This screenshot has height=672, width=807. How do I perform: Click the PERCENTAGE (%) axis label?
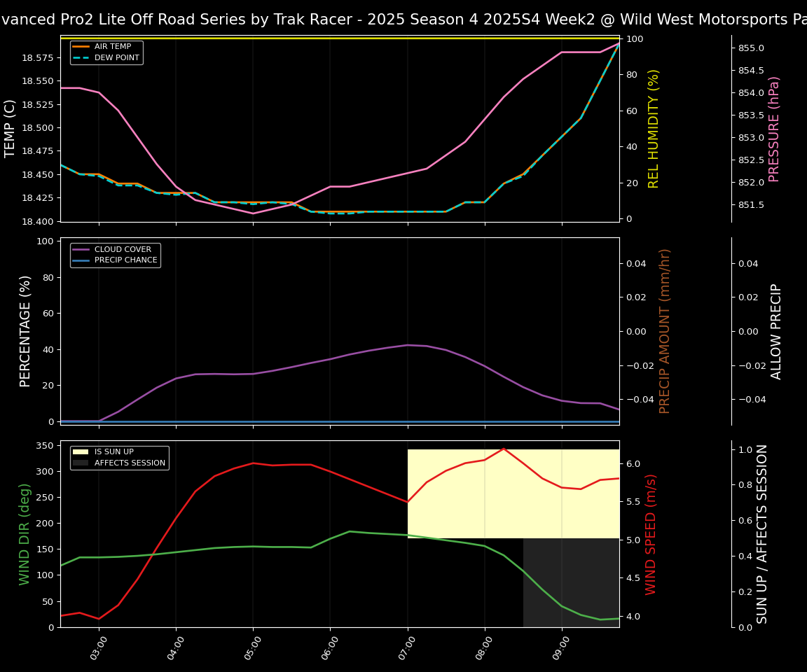click(25, 331)
